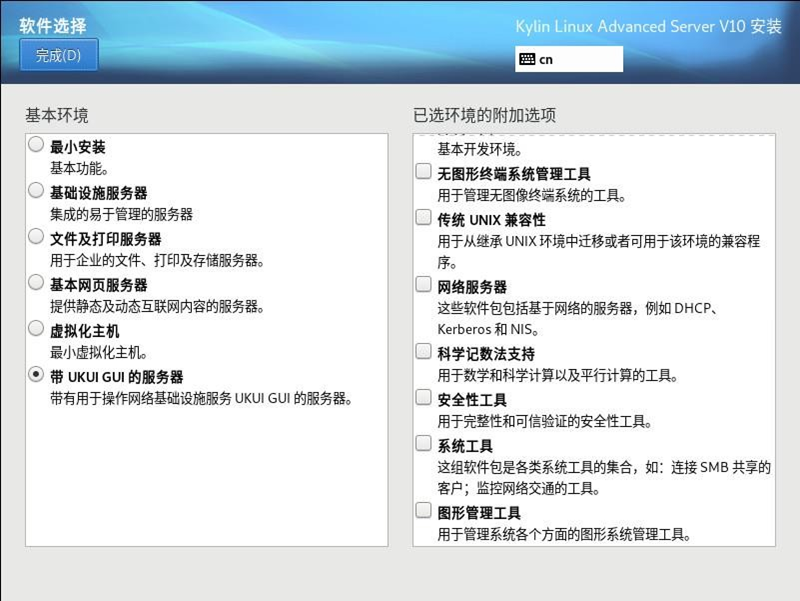Click the 传统 UNIX 兼容性 label text
The image size is (800, 601).
click(x=491, y=220)
